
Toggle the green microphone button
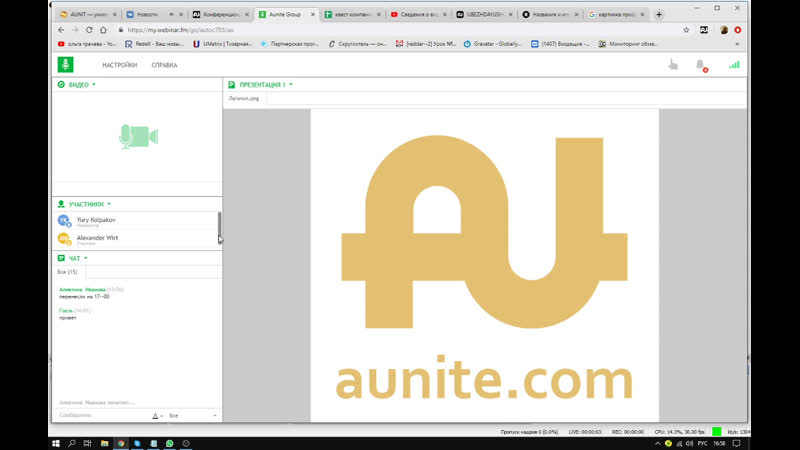65,65
